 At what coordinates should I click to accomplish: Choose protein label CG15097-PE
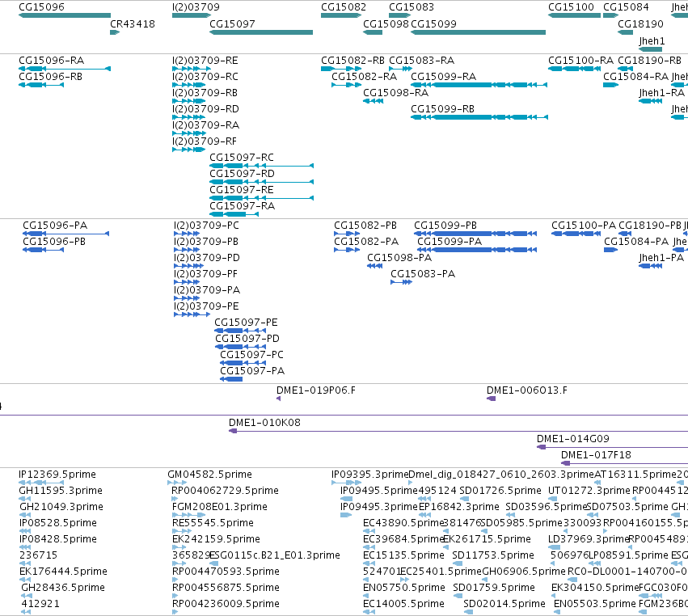(246, 323)
